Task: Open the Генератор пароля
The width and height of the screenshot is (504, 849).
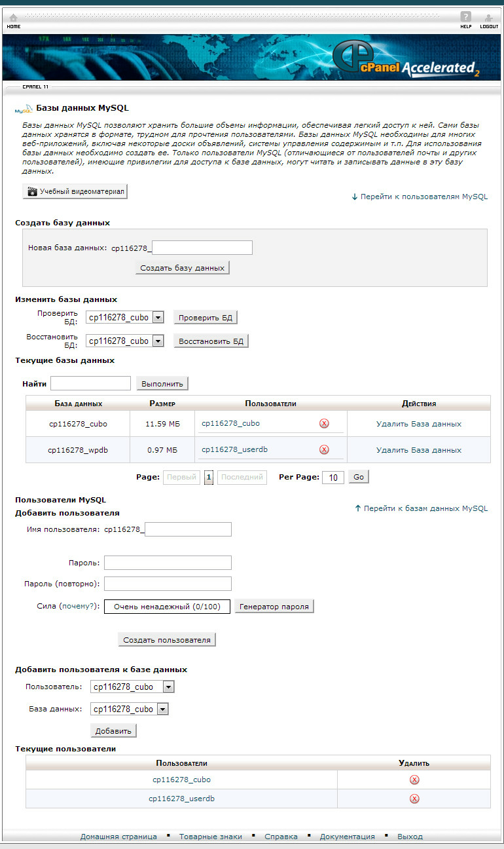Action: (x=274, y=607)
